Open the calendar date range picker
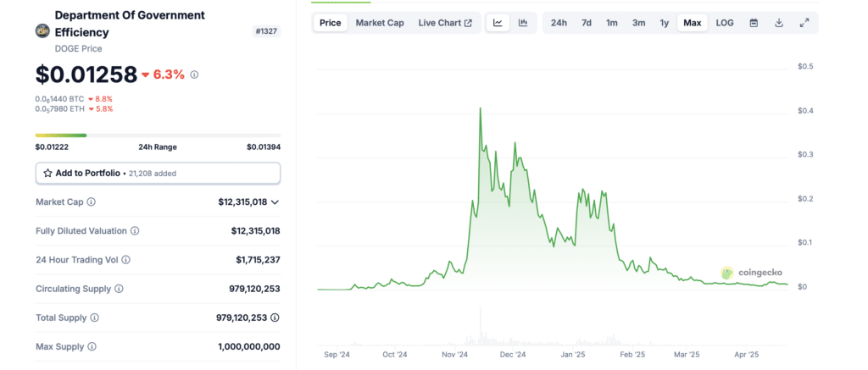Screen dimensions: 868x370 coord(754,23)
